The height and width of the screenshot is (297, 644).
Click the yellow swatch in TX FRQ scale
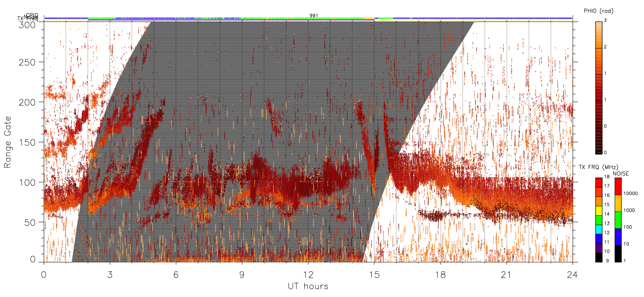pos(598,210)
